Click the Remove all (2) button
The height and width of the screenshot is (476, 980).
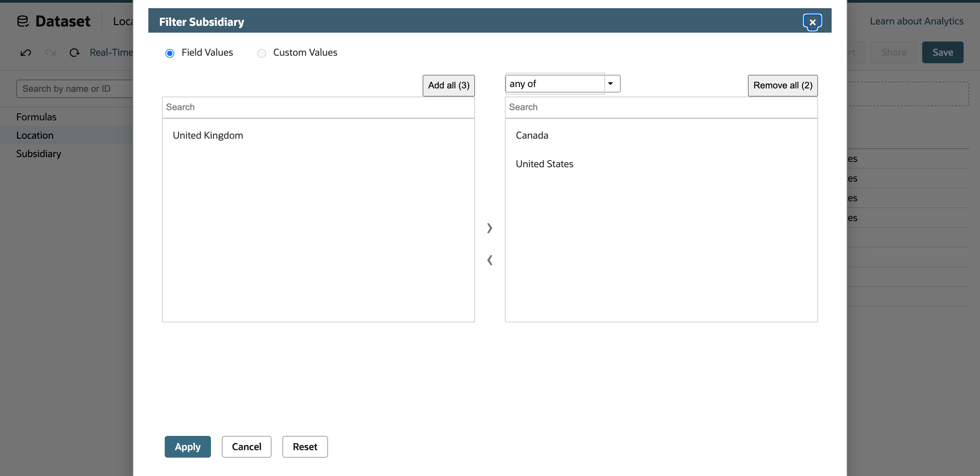(x=783, y=85)
